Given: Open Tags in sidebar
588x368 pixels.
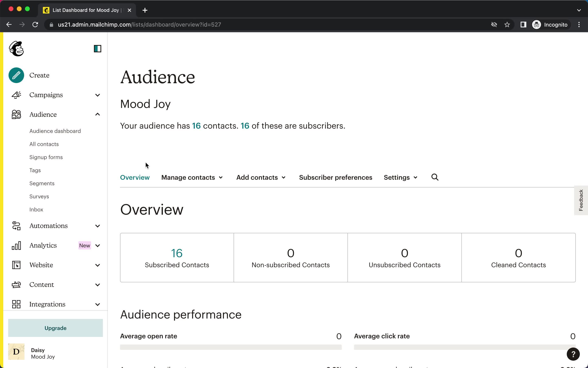Looking at the screenshot, I should pyautogui.click(x=35, y=170).
